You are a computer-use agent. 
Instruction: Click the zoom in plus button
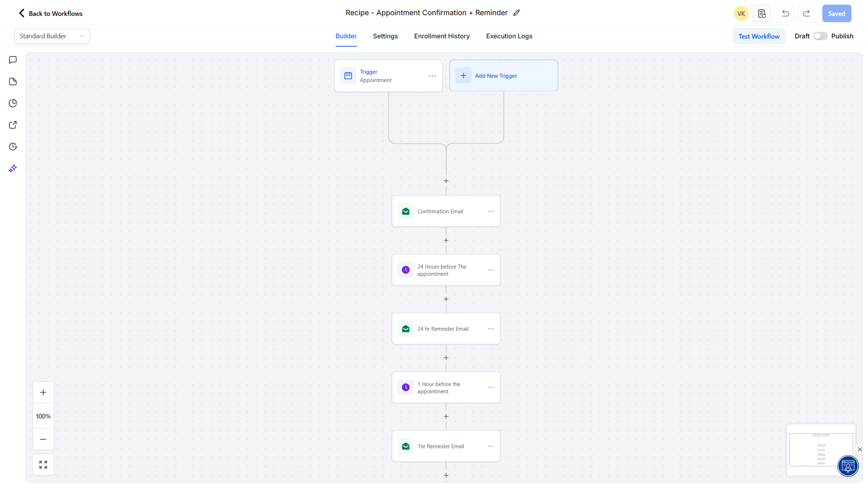point(43,392)
